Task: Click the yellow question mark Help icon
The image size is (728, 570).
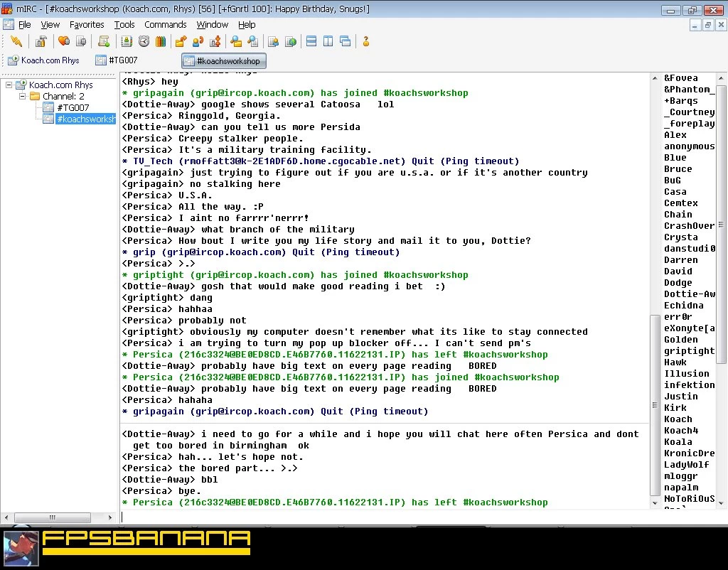Action: (x=366, y=41)
